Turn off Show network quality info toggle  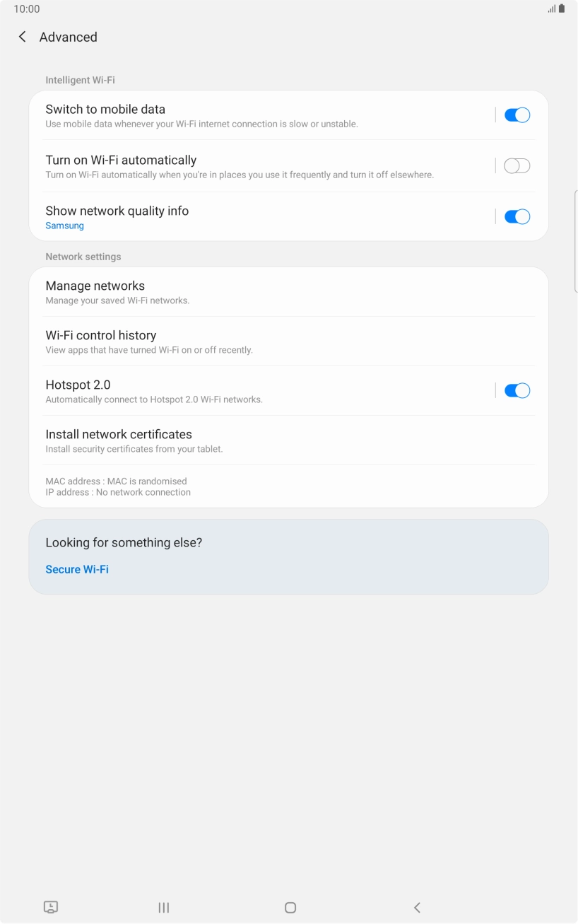517,217
